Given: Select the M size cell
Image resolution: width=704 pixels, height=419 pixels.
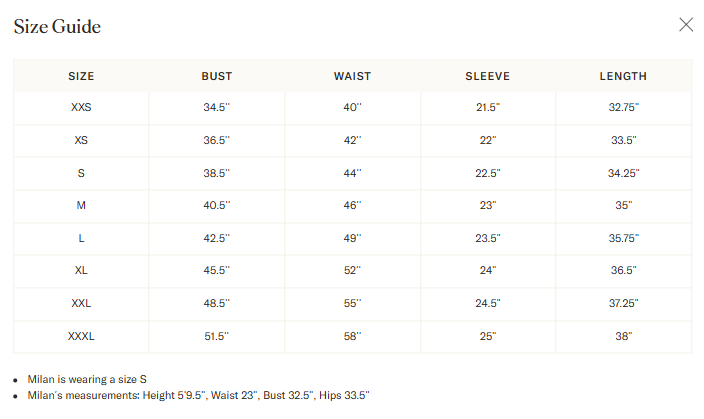Looking at the screenshot, I should click(x=81, y=206).
